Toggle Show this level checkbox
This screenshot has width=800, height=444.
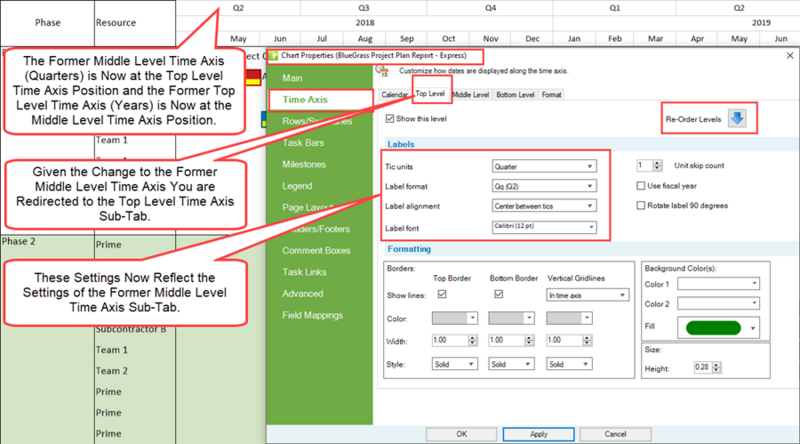click(390, 119)
